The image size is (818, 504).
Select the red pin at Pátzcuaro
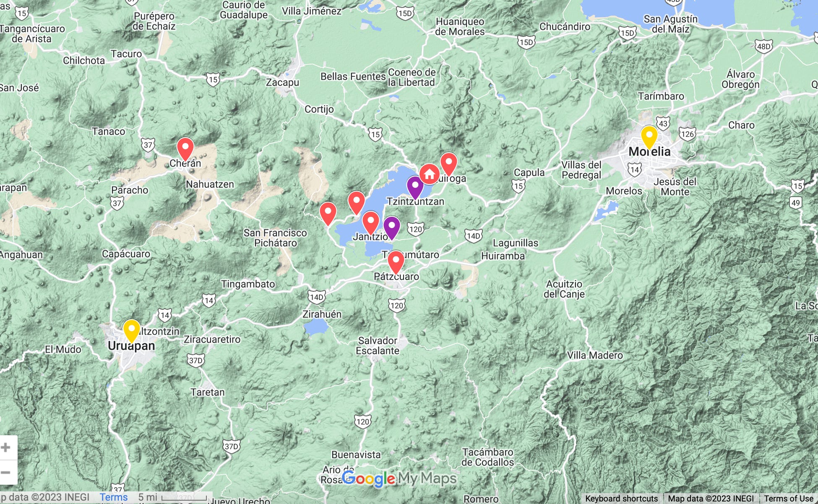point(396,261)
